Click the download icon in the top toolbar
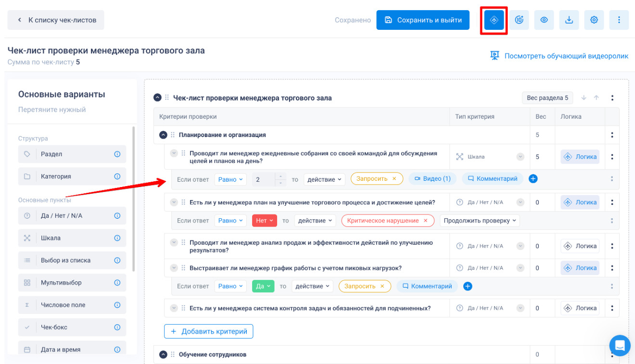The width and height of the screenshot is (635, 364). (x=569, y=20)
